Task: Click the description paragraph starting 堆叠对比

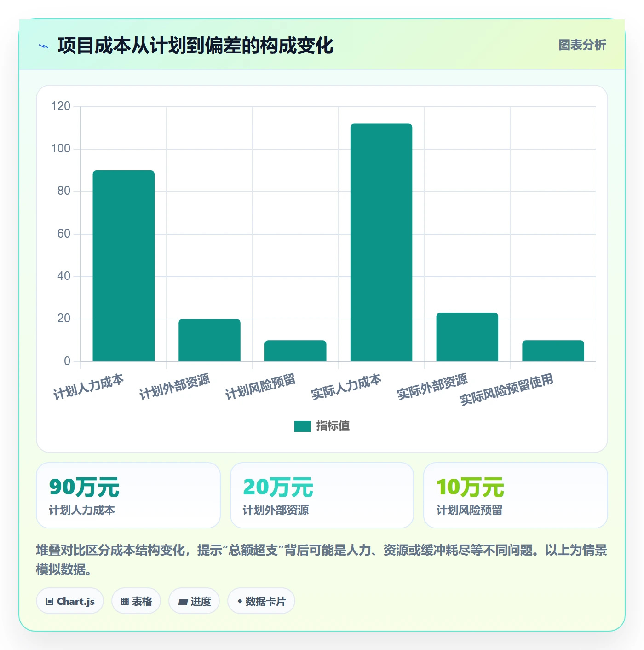Action: tap(322, 560)
